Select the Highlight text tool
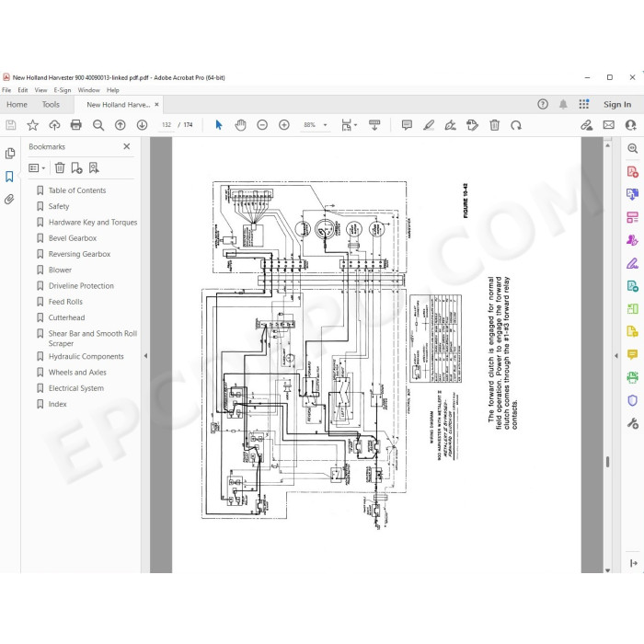Viewport: 644px width, 644px height. coord(429,125)
